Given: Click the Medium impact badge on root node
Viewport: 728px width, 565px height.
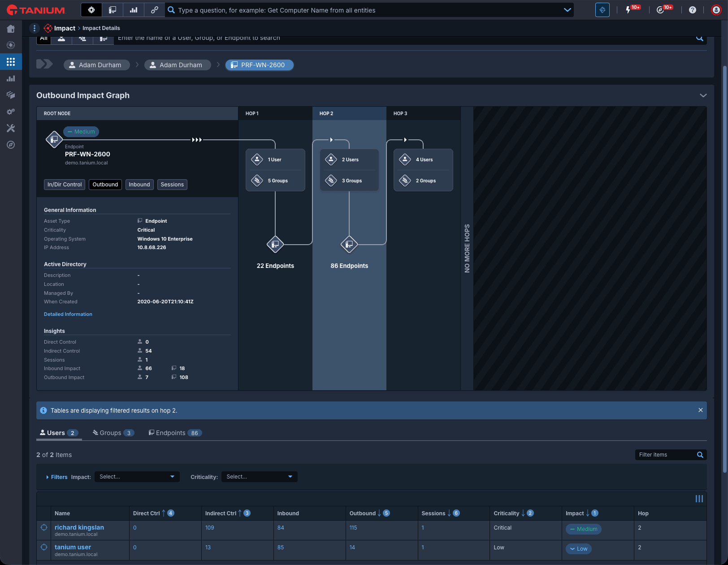Looking at the screenshot, I should (x=81, y=132).
